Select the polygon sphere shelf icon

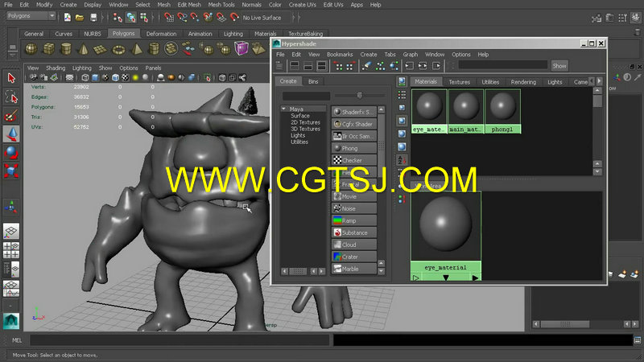[x=31, y=49]
